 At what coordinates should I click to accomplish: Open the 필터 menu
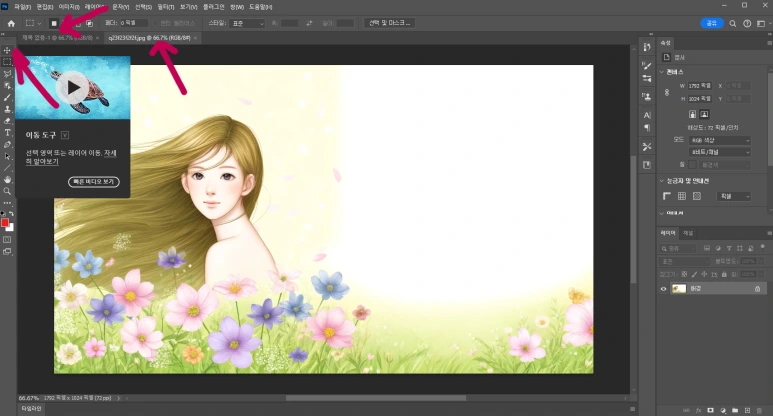(165, 6)
